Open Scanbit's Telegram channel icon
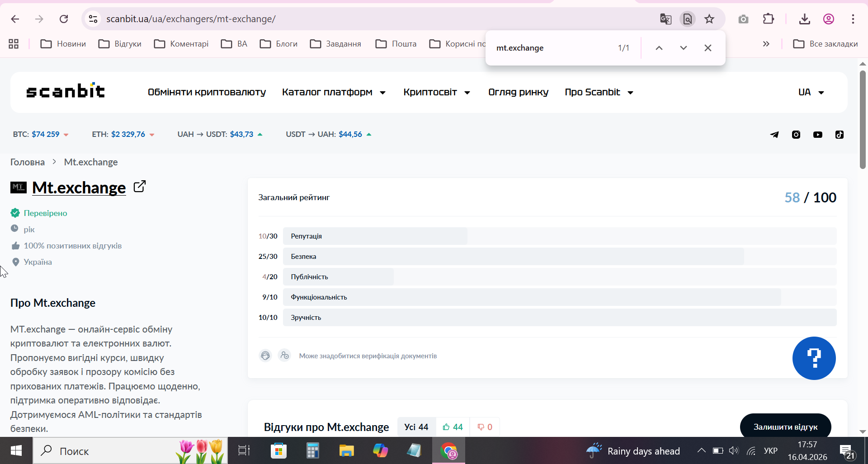This screenshot has width=868, height=464. 774,135
